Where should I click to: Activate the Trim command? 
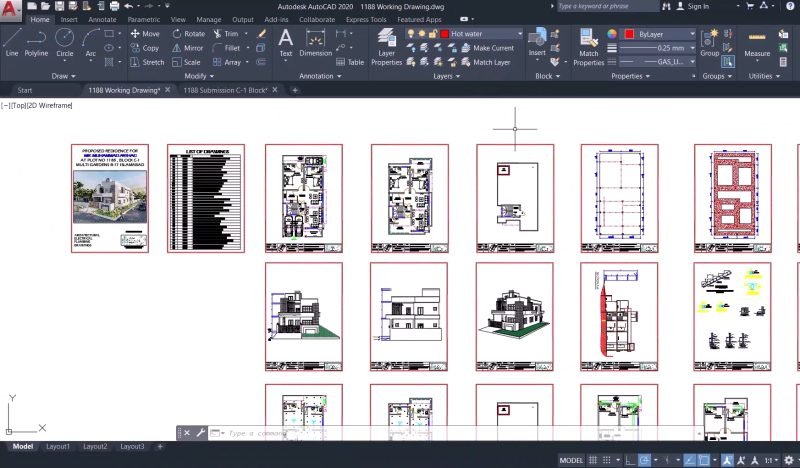pos(226,34)
